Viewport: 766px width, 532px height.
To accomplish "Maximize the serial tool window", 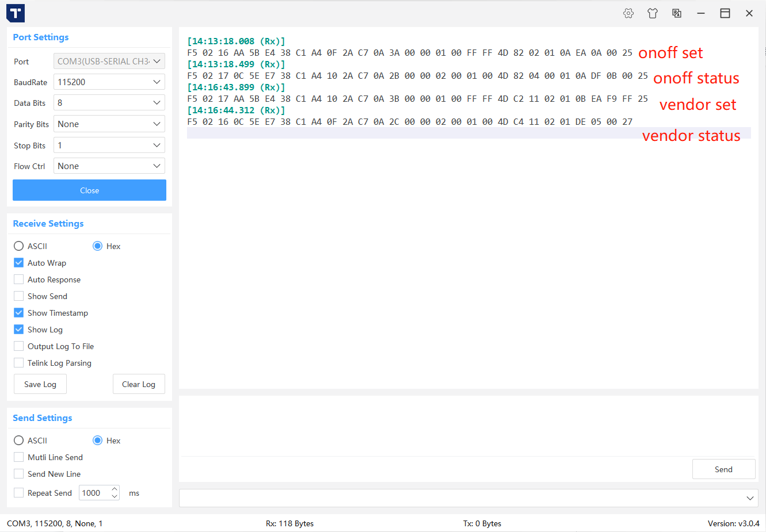I will (x=725, y=13).
